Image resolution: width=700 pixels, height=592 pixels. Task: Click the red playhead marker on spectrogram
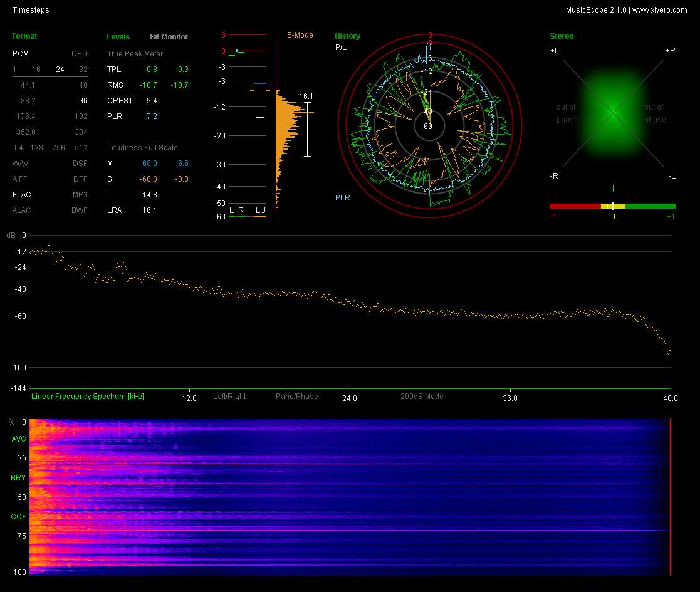pos(670,496)
